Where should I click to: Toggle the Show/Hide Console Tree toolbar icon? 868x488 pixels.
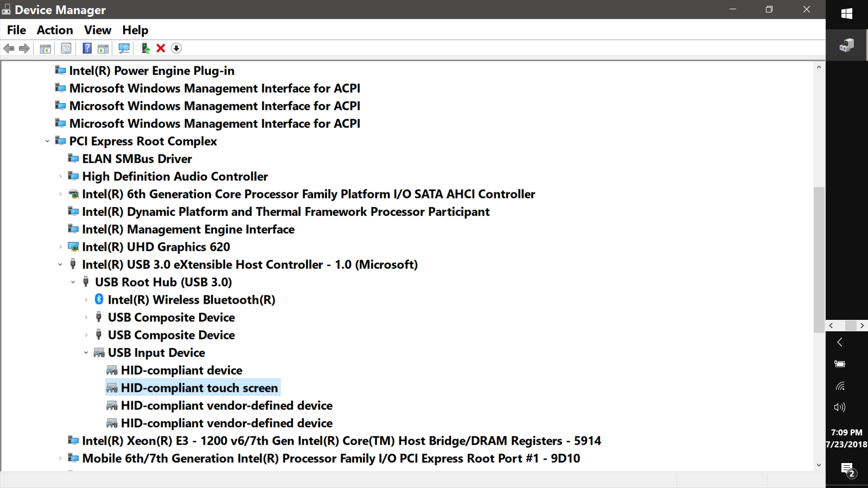coord(46,49)
